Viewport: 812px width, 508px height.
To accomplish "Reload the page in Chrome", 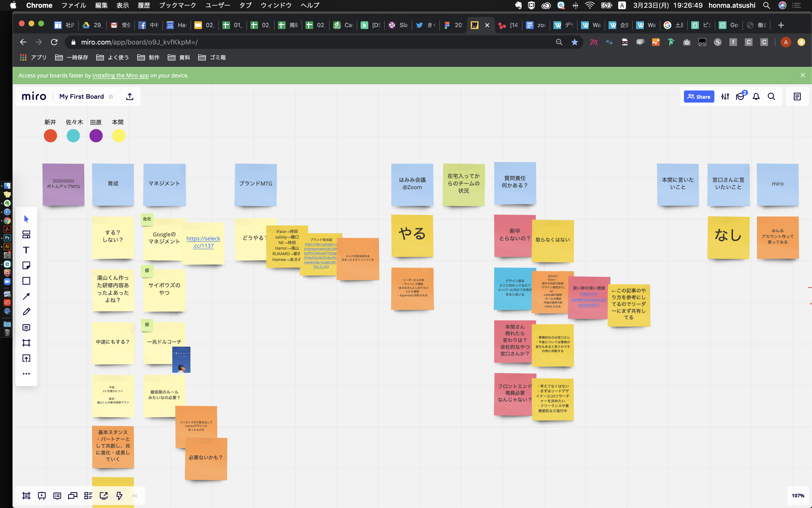I will point(54,42).
